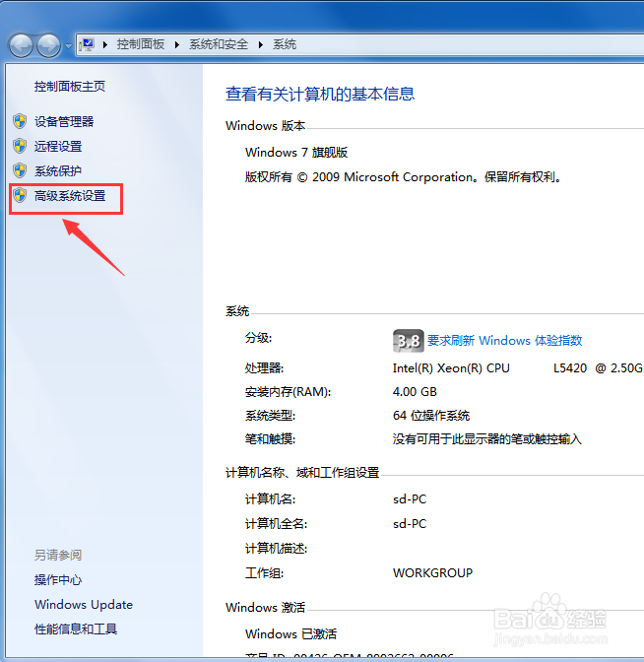Screen dimensions: 644x662
Task: Click shield icon beside 设备管理器
Action: tap(20, 121)
